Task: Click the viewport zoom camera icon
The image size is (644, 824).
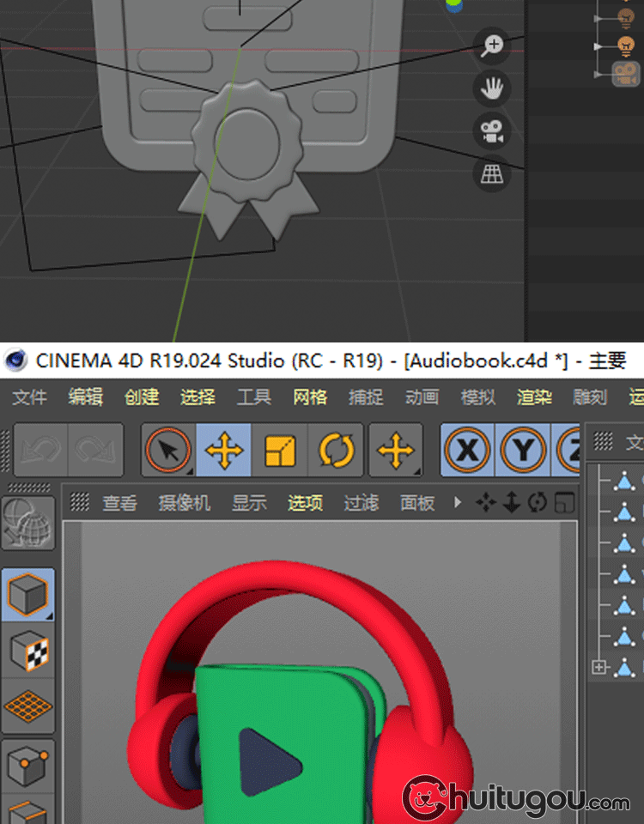Action: (512, 502)
